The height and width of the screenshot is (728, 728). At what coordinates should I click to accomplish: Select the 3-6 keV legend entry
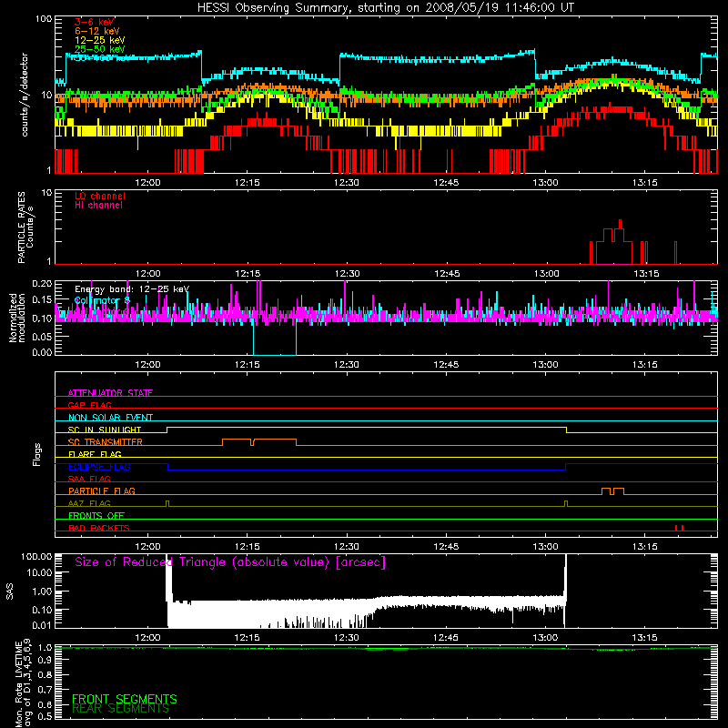[x=95, y=22]
